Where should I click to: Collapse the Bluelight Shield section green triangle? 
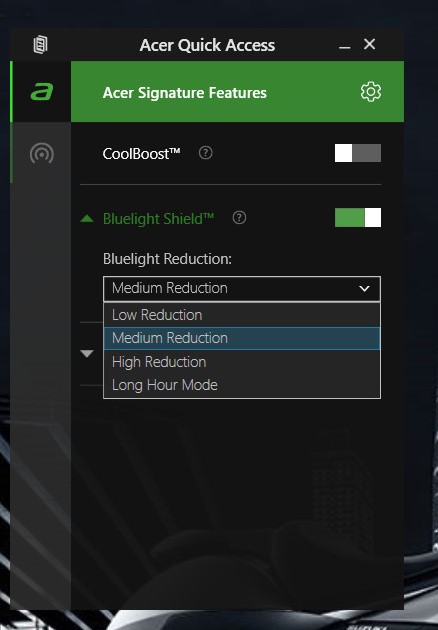tap(87, 219)
